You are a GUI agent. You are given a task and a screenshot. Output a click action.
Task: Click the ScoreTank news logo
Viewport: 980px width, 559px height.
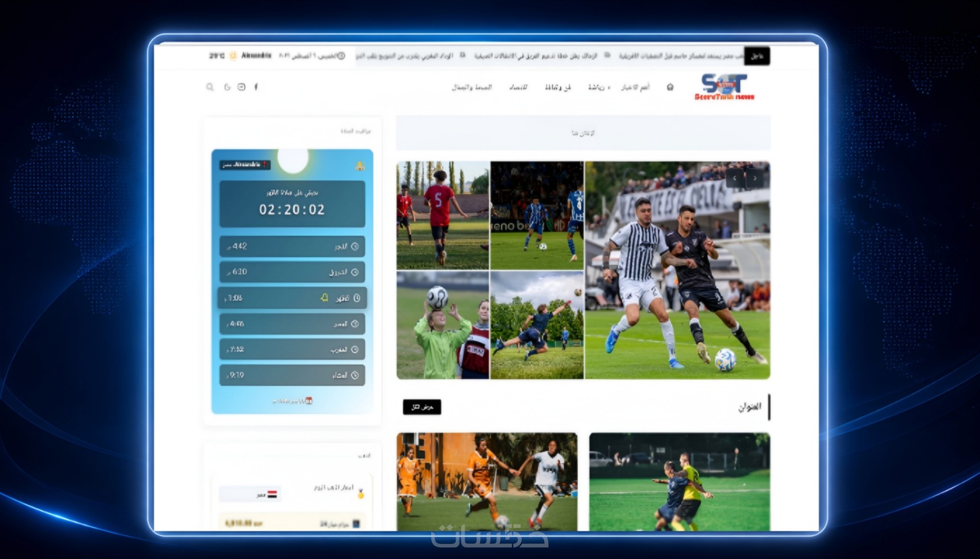coord(724,87)
